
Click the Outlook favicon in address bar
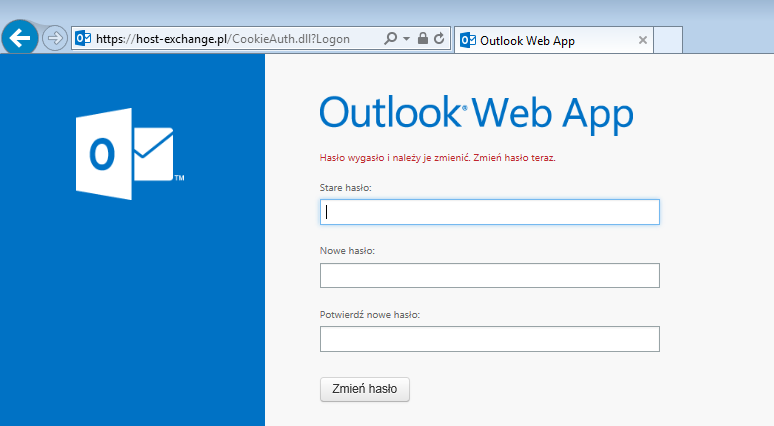[83, 38]
